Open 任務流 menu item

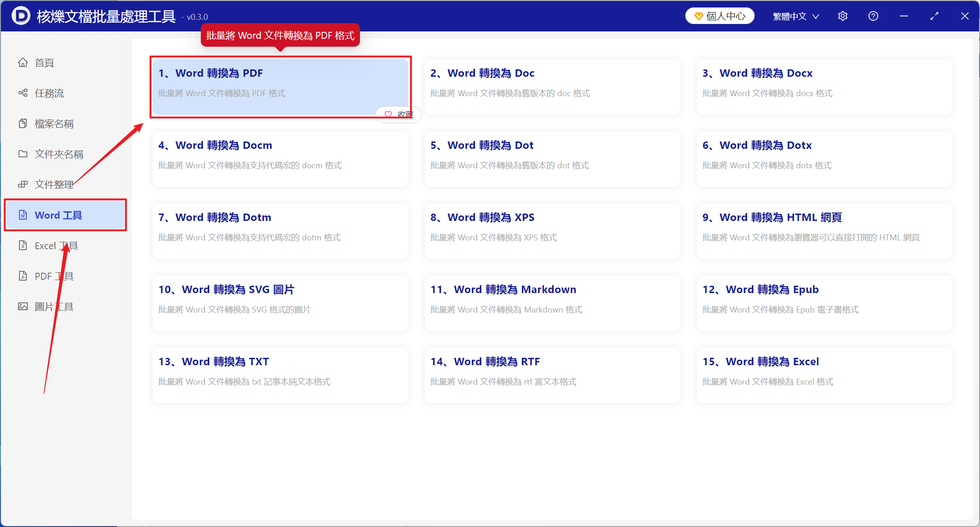click(x=65, y=93)
